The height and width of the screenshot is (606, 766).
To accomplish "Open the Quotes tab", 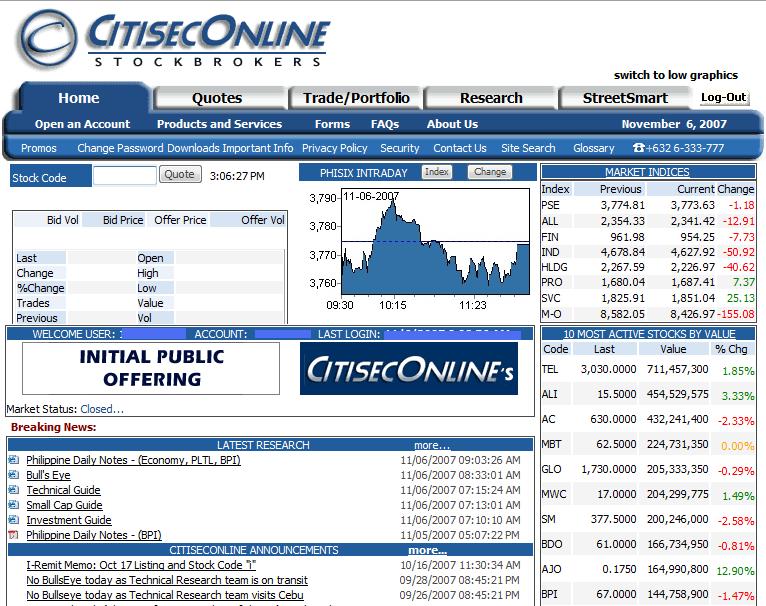I will [x=217, y=98].
